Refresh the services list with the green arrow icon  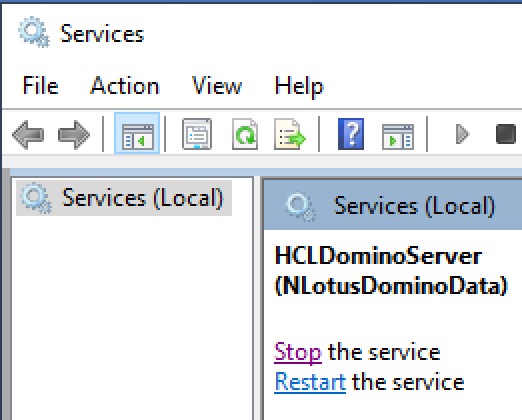click(x=245, y=134)
